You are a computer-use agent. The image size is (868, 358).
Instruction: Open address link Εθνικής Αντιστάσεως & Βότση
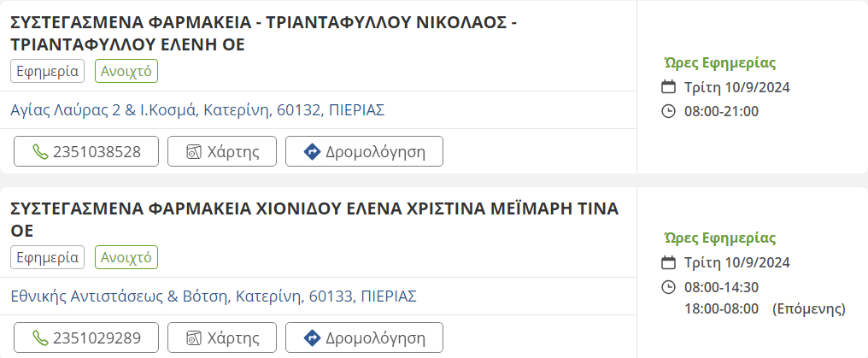[x=213, y=296]
